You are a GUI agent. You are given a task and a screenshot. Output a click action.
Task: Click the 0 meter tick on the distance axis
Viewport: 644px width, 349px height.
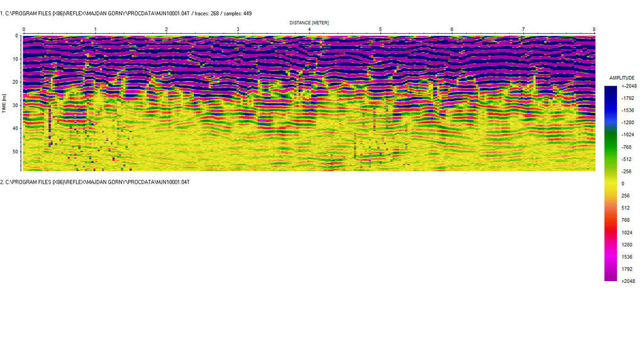click(24, 30)
